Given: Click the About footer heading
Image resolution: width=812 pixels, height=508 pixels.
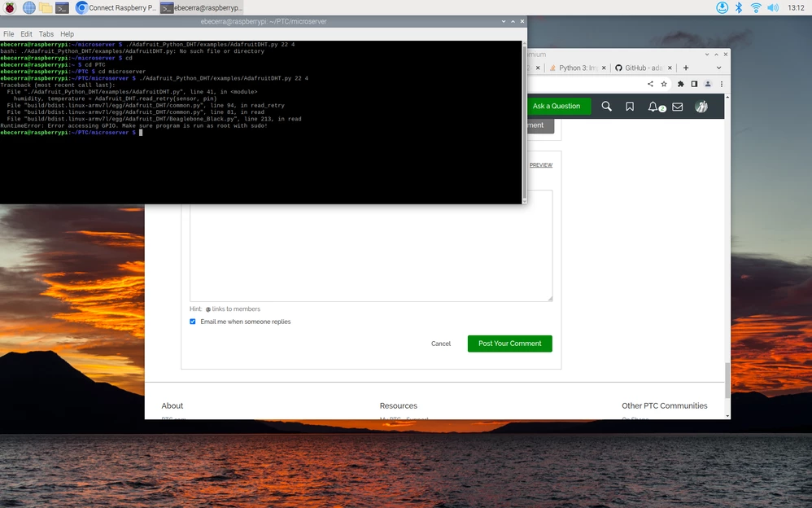Looking at the screenshot, I should [x=172, y=406].
